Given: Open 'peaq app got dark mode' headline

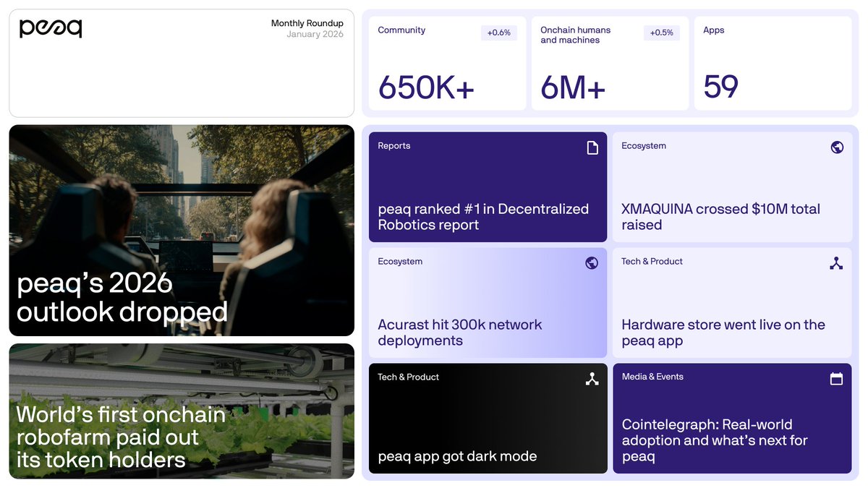Looking at the screenshot, I should point(457,456).
